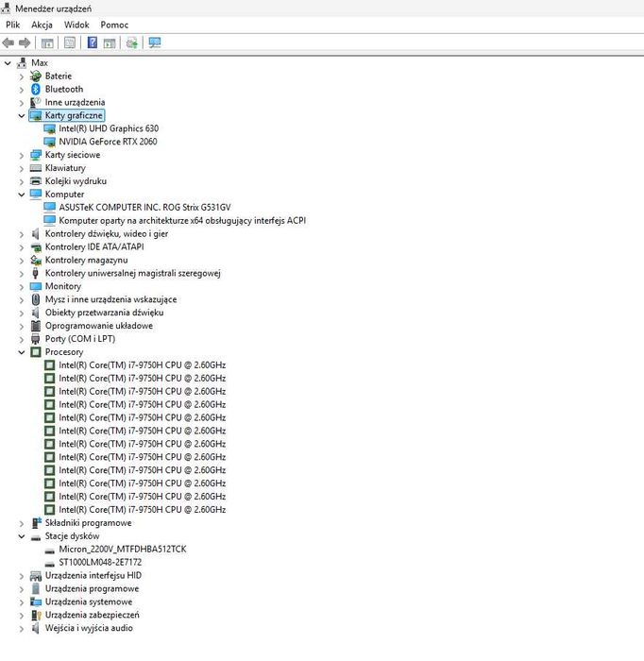Expand the Urządzenia interfejsu HID category
644x661 pixels.
22,576
